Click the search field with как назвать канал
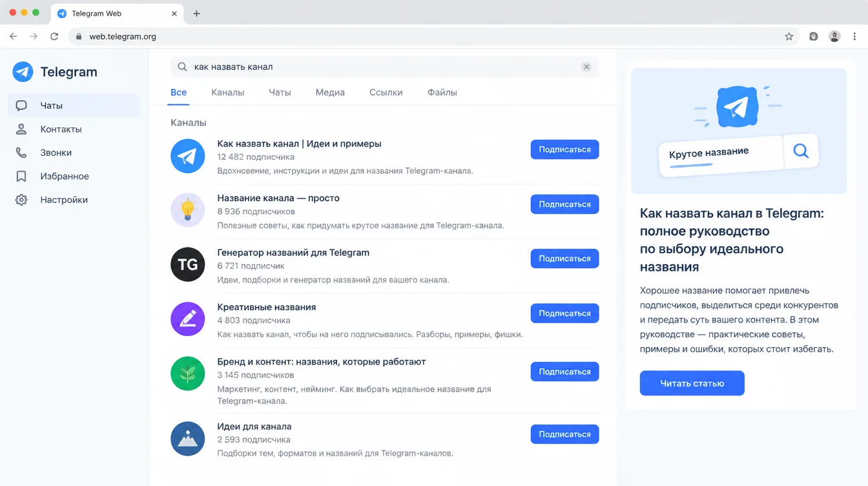This screenshot has height=486, width=868. pyautogui.click(x=384, y=67)
